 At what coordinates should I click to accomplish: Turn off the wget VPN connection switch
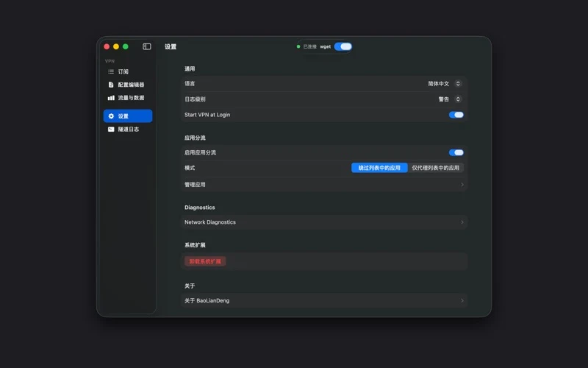tap(343, 46)
